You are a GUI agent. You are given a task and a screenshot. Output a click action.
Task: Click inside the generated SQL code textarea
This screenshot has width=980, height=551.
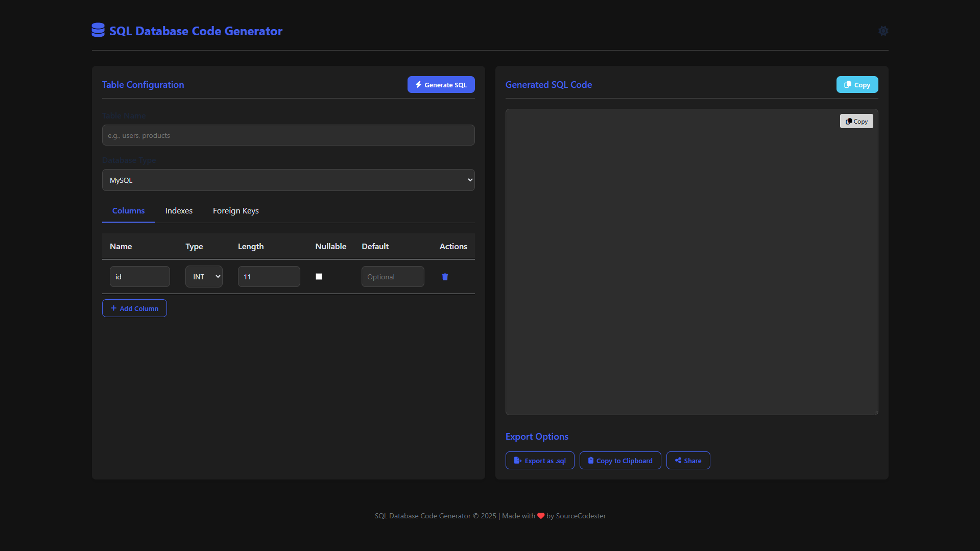[x=691, y=262]
